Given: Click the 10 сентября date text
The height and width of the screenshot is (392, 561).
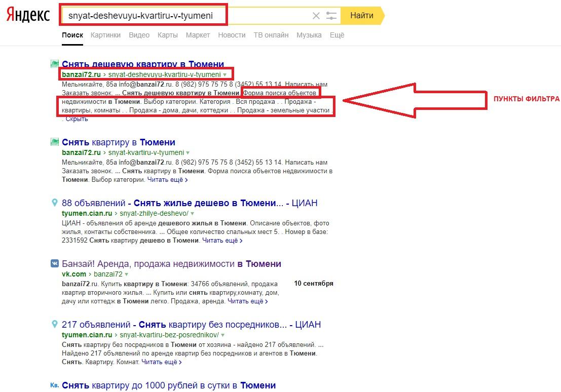Looking at the screenshot, I should (x=313, y=283).
